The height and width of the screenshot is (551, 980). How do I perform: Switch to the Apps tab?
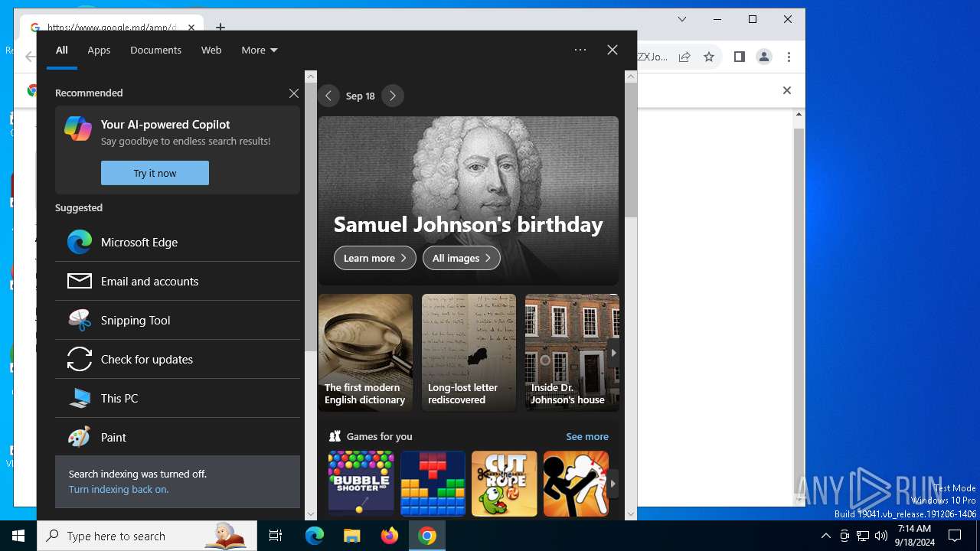tap(99, 50)
